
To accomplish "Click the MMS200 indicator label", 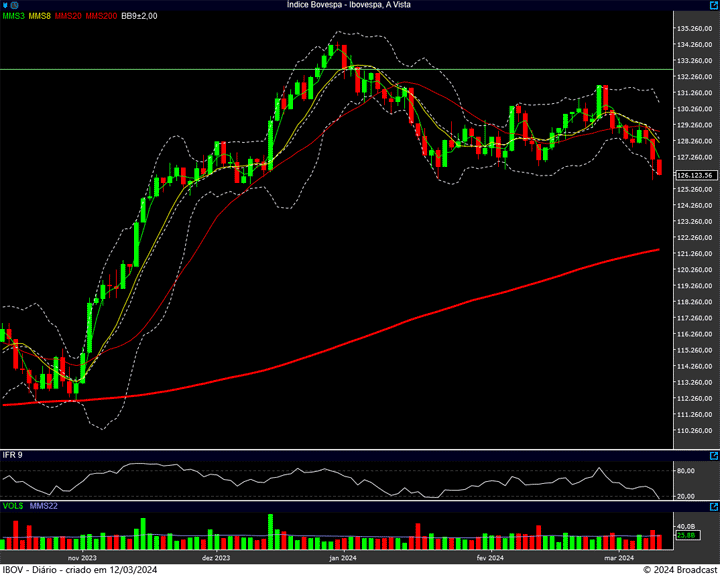I will (101, 16).
